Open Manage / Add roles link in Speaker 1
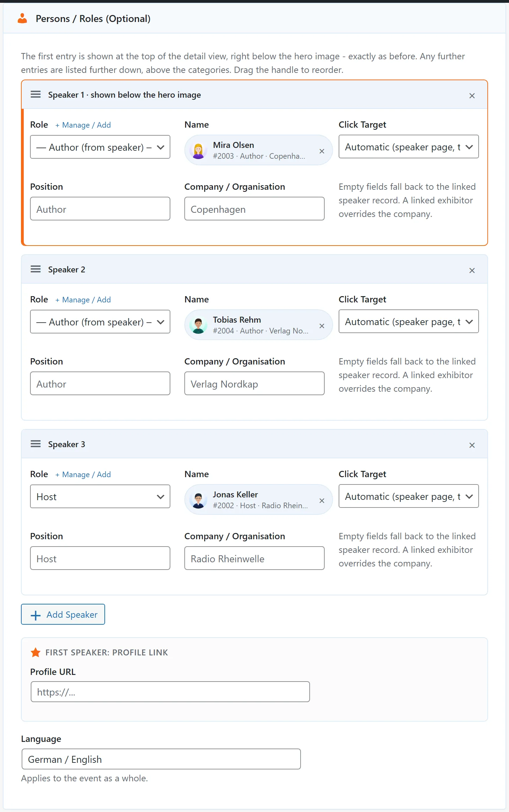The image size is (509, 812). [83, 125]
